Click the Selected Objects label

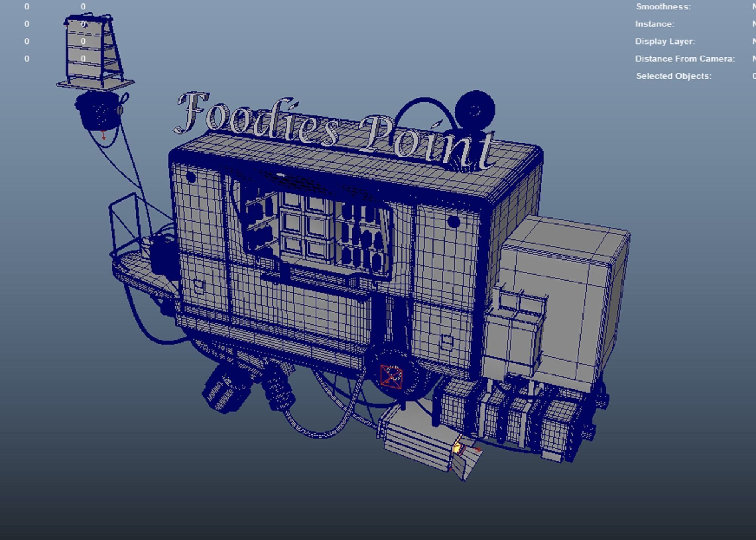(674, 76)
